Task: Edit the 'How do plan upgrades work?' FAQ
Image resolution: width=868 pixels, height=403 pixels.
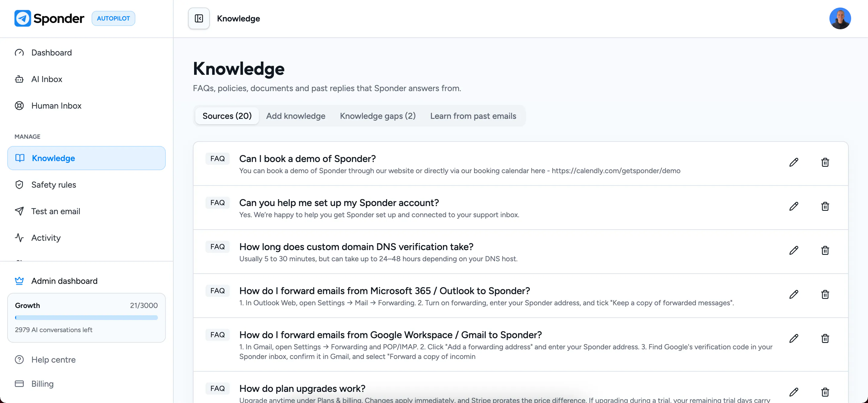Action: [x=794, y=392]
